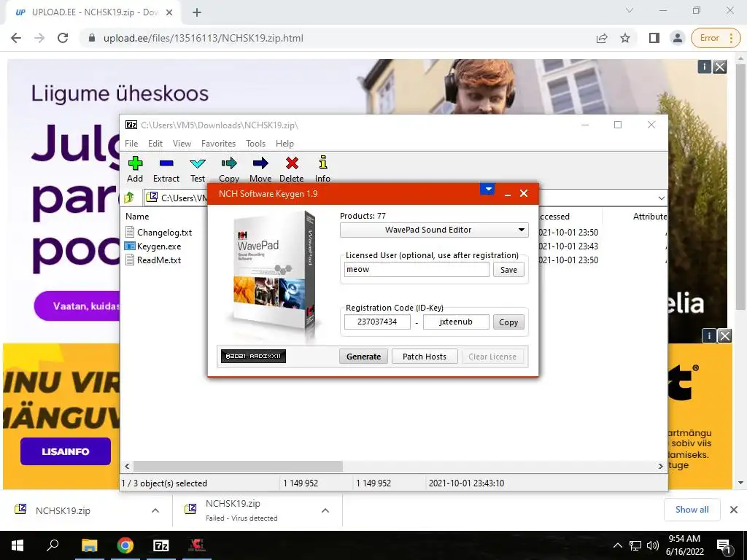This screenshot has height=560, width=747.
Task: Open 7-Zip View menu
Action: pos(182,144)
